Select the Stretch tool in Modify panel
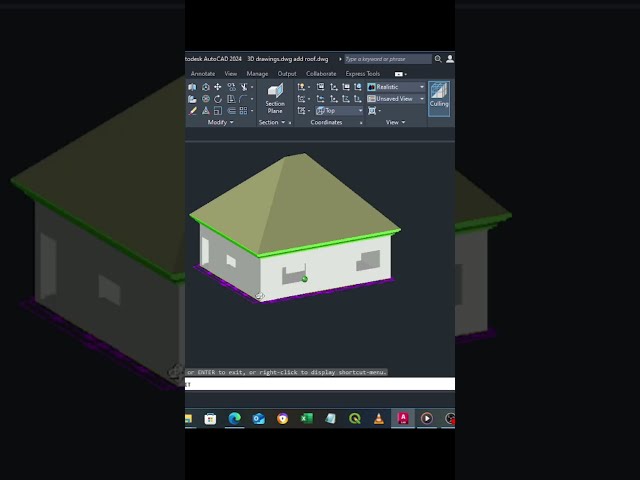Screen dimensions: 640x480 tap(231, 99)
